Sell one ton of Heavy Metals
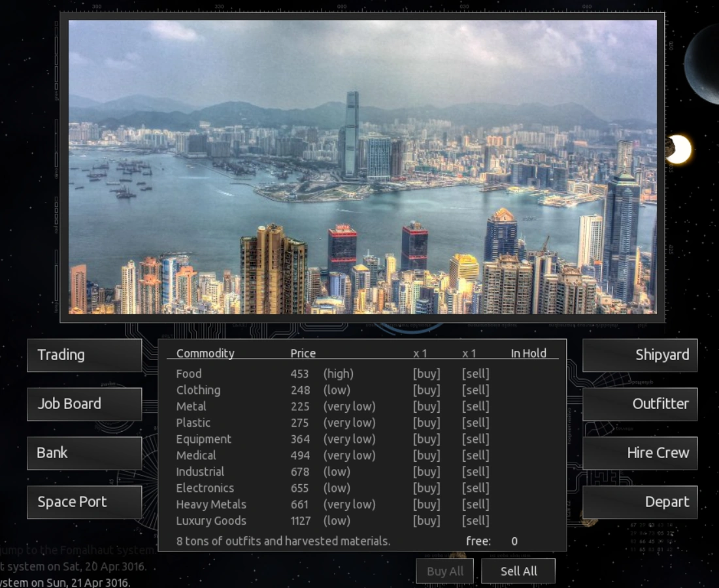The width and height of the screenshot is (719, 588). coord(475,504)
